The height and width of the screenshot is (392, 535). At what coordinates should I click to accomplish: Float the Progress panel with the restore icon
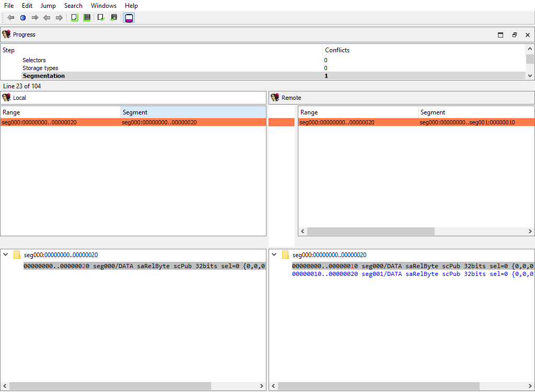(514, 35)
